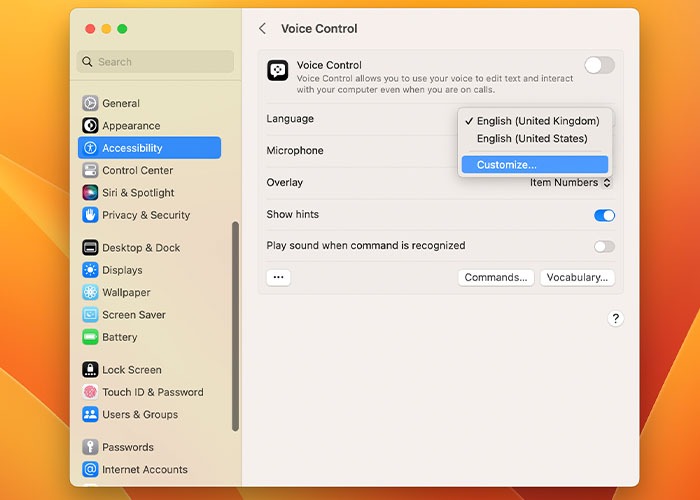Enable Play sound when command is recognized
Screen dimensions: 700x500
(604, 246)
